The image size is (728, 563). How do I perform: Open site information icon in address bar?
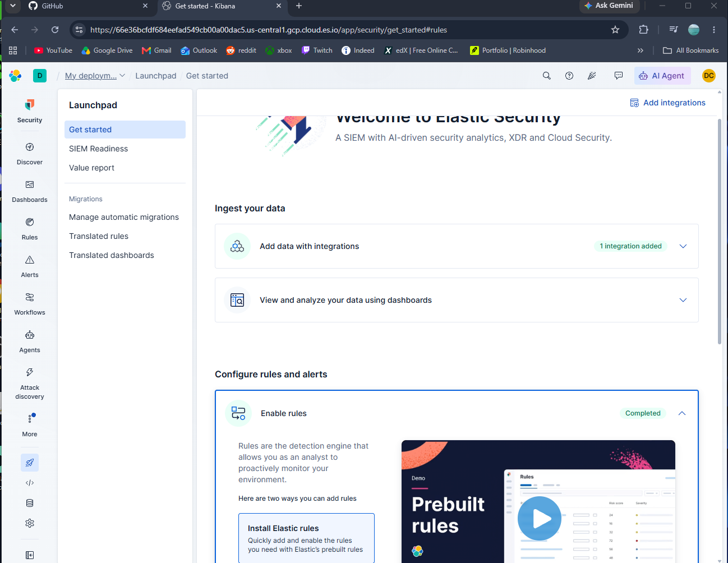point(79,30)
